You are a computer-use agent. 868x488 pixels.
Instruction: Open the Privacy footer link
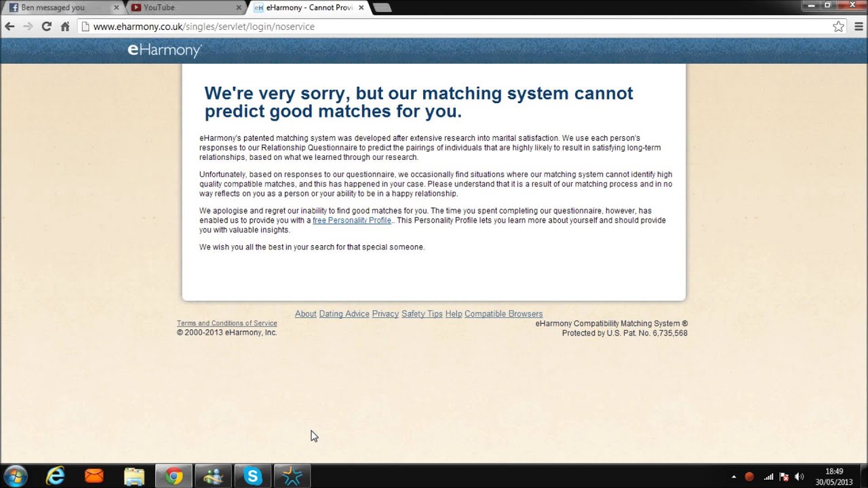(x=385, y=314)
